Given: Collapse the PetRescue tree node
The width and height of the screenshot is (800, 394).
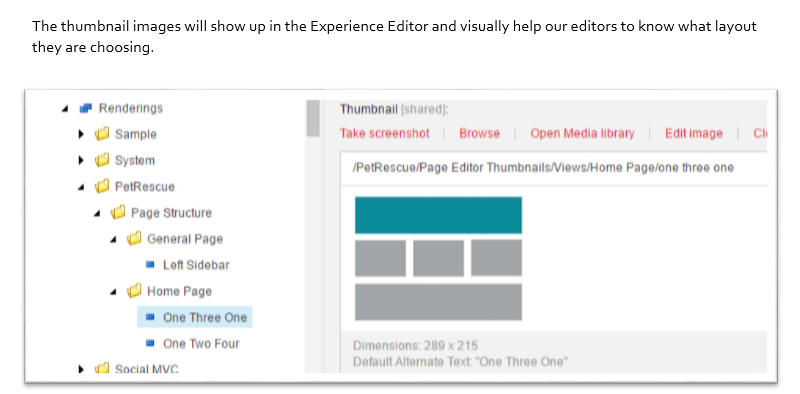Looking at the screenshot, I should 81,187.
